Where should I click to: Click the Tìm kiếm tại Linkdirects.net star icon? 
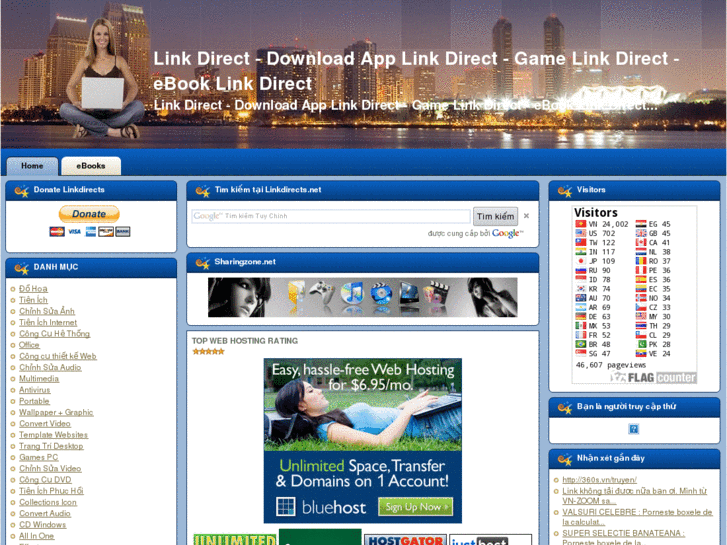coord(203,191)
